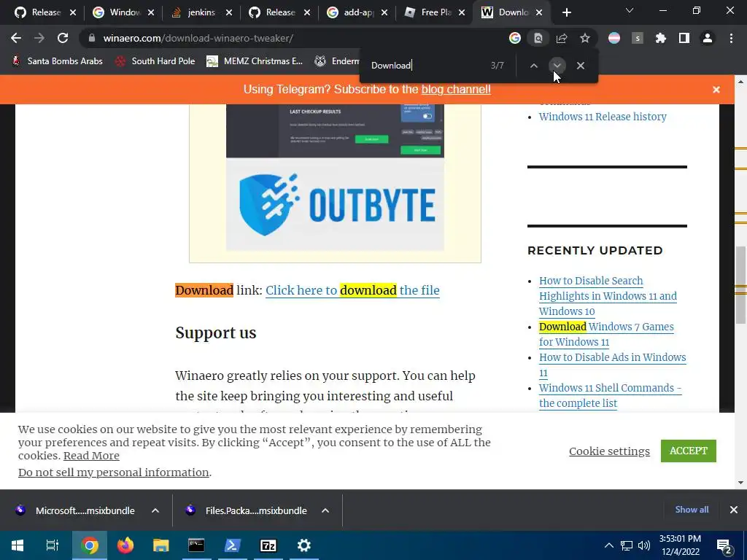Open the South Hard Pole bookmark
This screenshot has width=747, height=560.
click(x=155, y=61)
